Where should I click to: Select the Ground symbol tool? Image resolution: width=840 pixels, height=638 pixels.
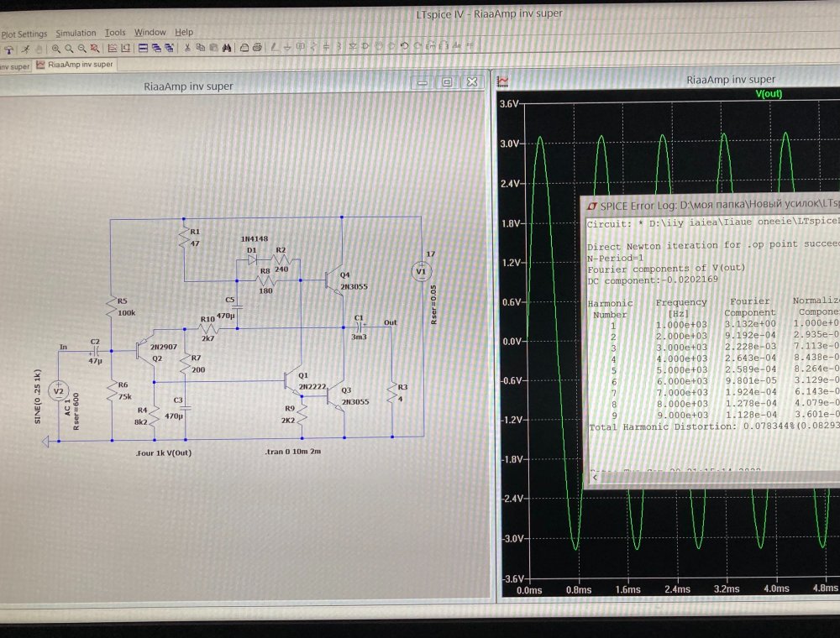[x=287, y=49]
